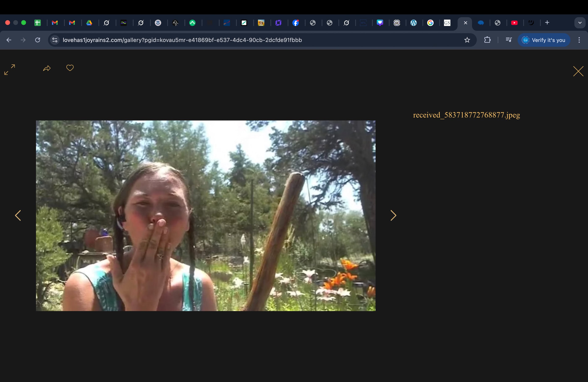Reload the current page
The image size is (588, 382).
(x=38, y=40)
